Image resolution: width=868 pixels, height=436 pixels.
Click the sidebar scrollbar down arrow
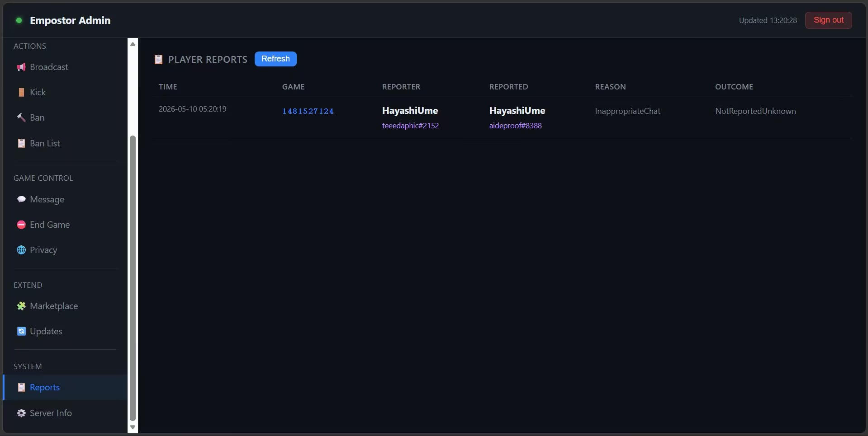133,427
